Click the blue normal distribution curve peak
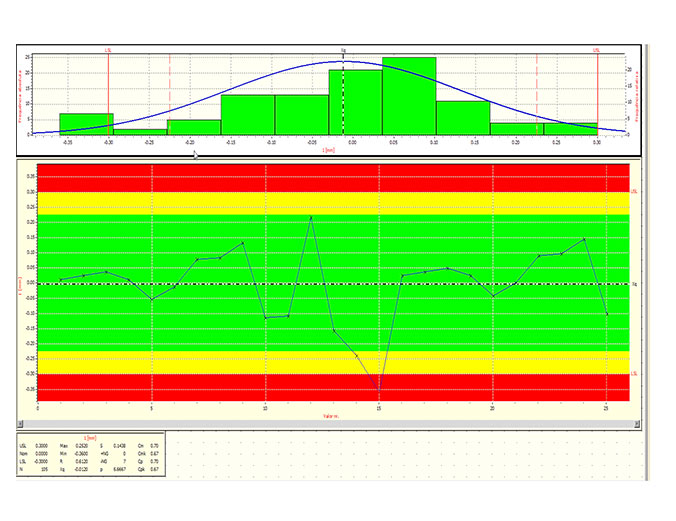This screenshot has height=521, width=676. coord(344,61)
